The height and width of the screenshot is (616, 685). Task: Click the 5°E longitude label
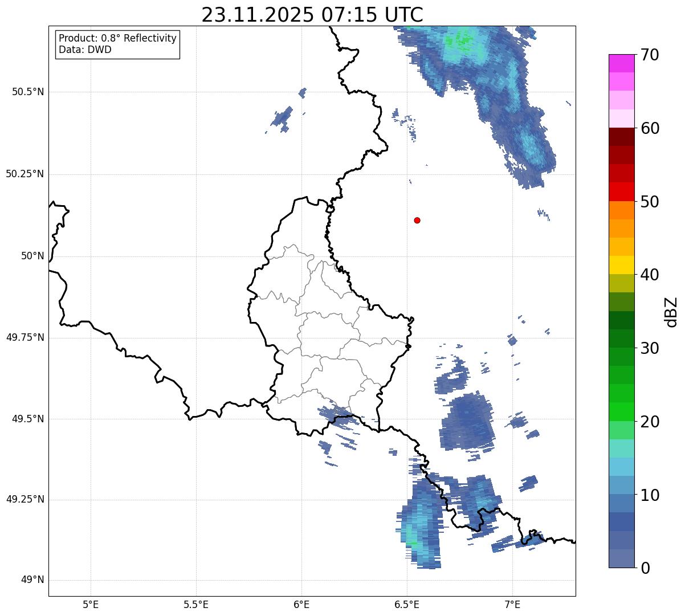point(91,604)
